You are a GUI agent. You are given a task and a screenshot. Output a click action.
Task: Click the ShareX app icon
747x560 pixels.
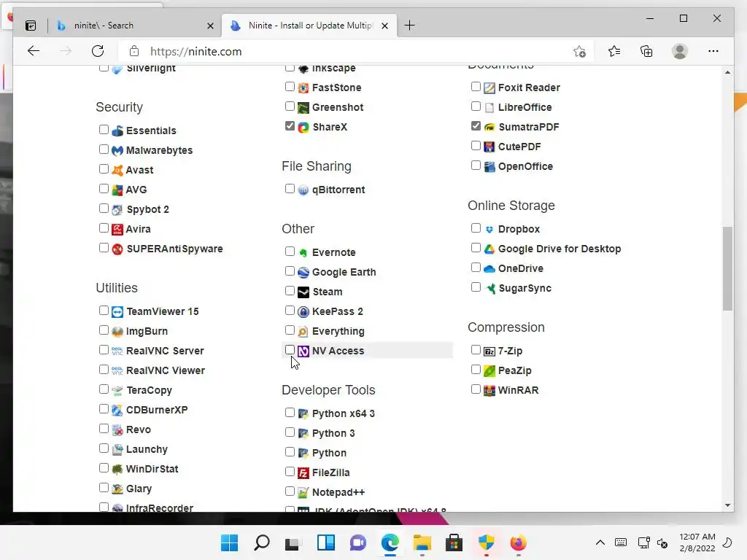click(x=303, y=127)
